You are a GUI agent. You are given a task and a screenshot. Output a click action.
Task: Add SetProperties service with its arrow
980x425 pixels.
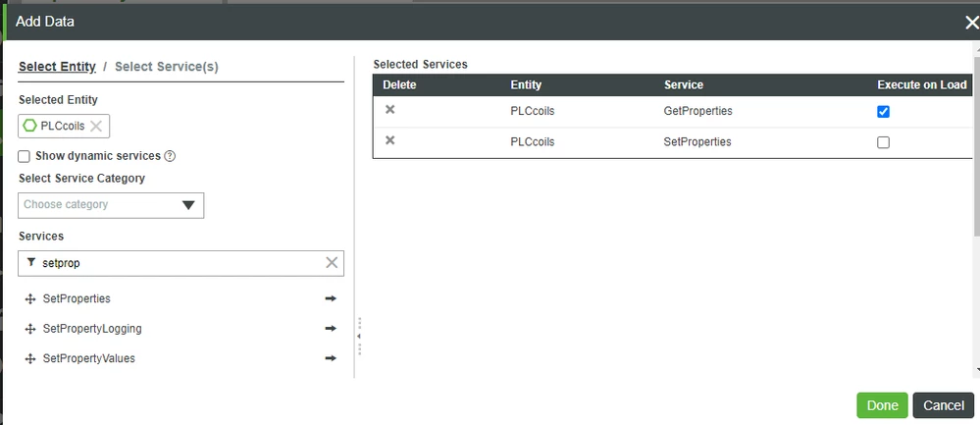(x=331, y=298)
